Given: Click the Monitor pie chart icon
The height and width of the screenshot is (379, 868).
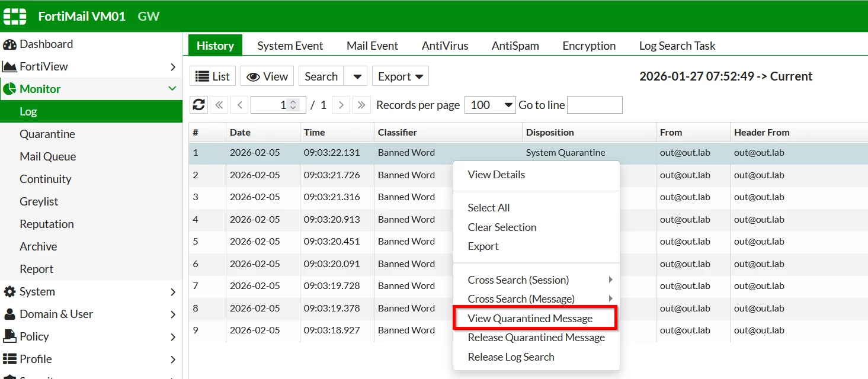Looking at the screenshot, I should tap(9, 89).
